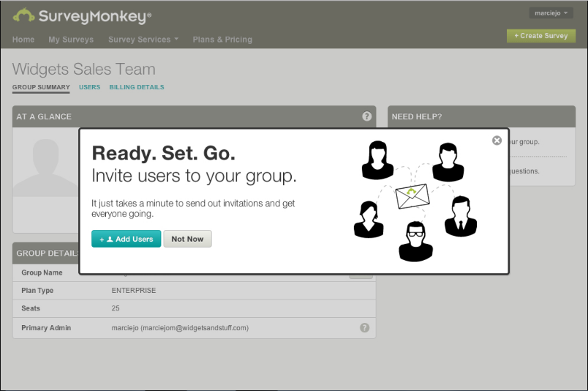
Task: Open My Surveys page
Action: coord(71,40)
